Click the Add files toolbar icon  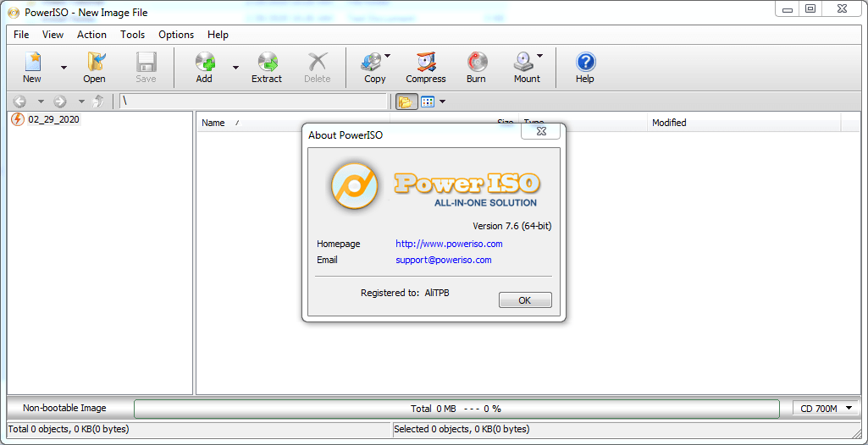tap(204, 68)
